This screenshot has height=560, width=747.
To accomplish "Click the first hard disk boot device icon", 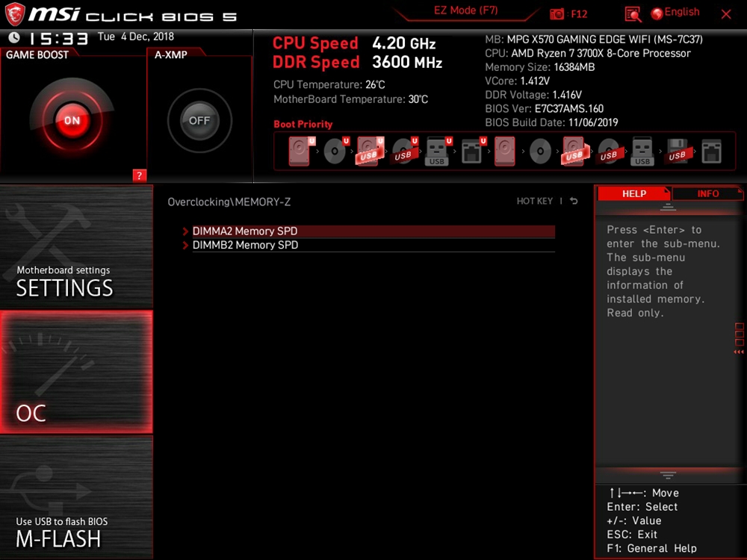I will [x=300, y=152].
